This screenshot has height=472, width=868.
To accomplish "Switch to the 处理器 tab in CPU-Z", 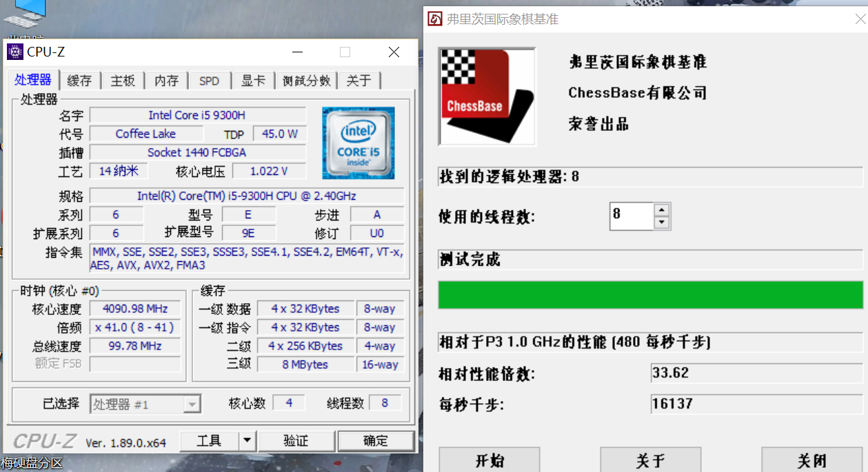I will coord(33,80).
